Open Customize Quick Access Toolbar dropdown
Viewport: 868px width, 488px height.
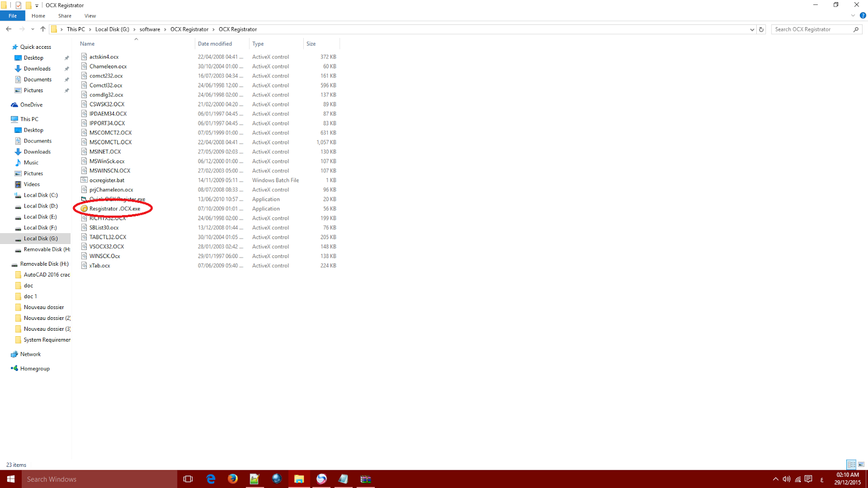click(37, 5)
